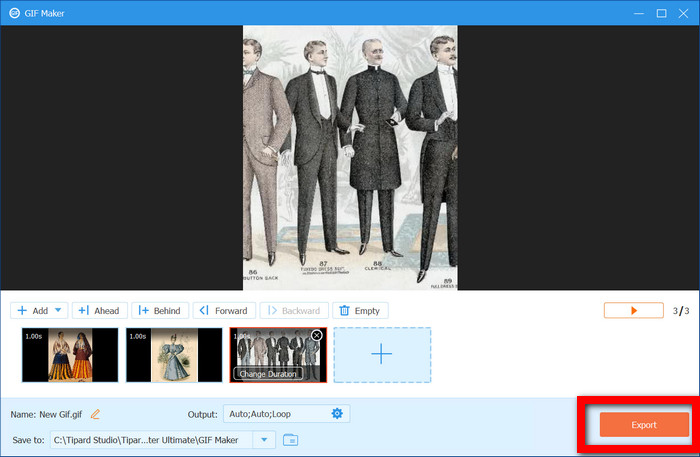700x457 pixels.
Task: Expand the Add dropdown arrow
Action: pyautogui.click(x=58, y=310)
